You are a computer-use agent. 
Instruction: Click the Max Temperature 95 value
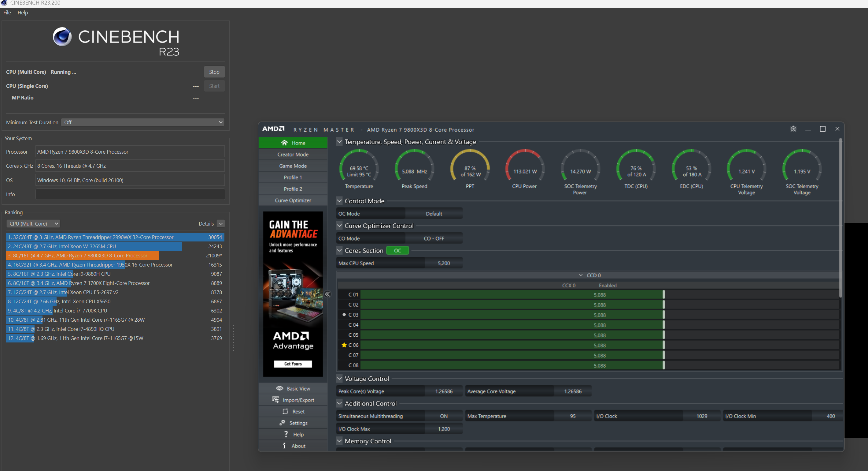point(572,416)
